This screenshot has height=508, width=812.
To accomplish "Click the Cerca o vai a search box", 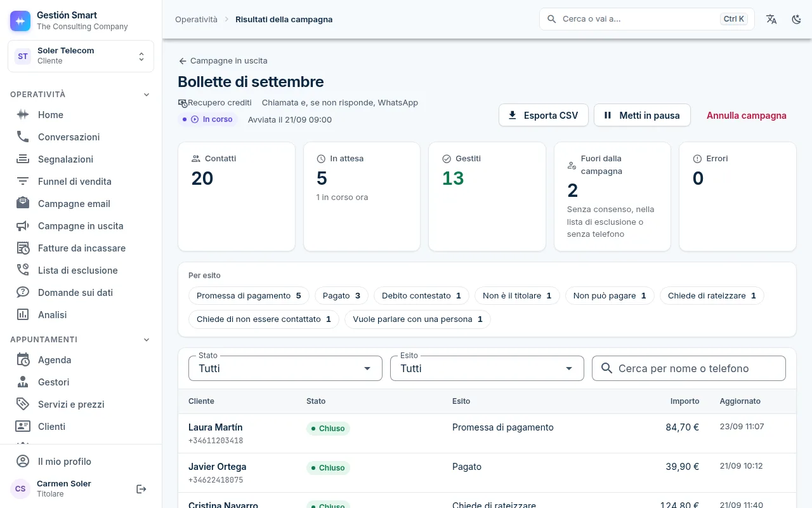I will 647,19.
